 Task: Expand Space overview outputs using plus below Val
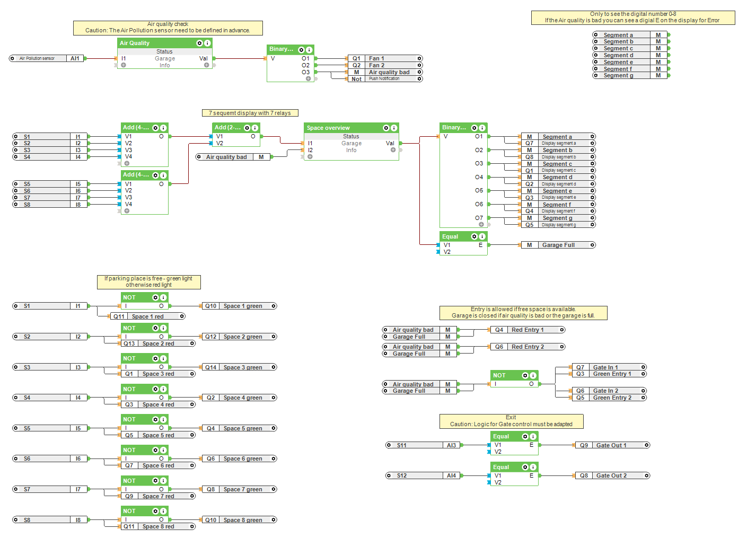pyautogui.click(x=393, y=150)
